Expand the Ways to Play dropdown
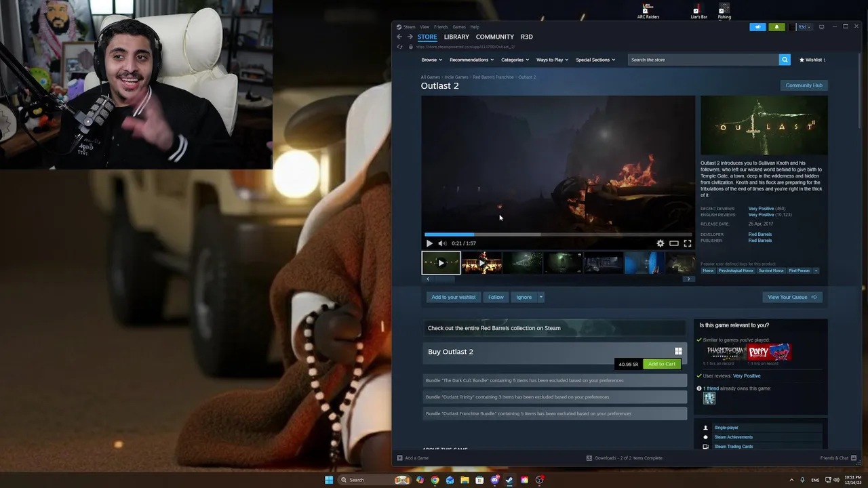The width and height of the screenshot is (868, 488). click(x=552, y=60)
